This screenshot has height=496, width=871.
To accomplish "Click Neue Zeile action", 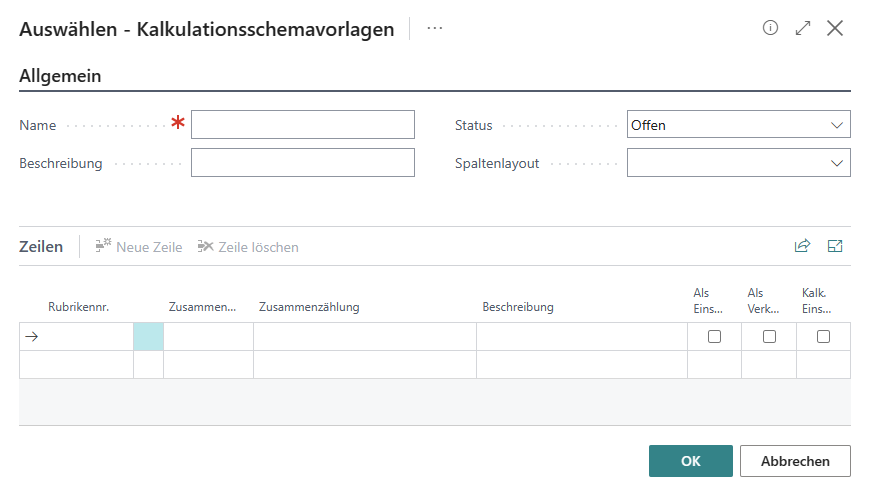I will click(139, 247).
